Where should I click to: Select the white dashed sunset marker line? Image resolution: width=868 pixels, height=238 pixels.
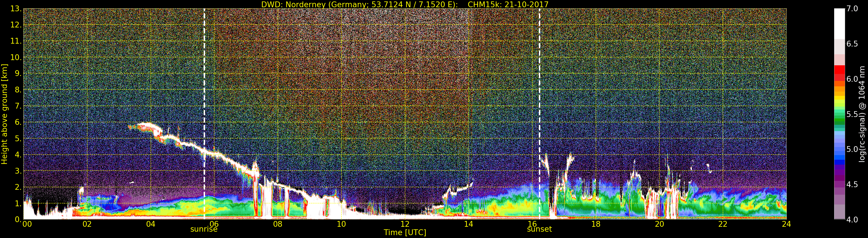539,114
